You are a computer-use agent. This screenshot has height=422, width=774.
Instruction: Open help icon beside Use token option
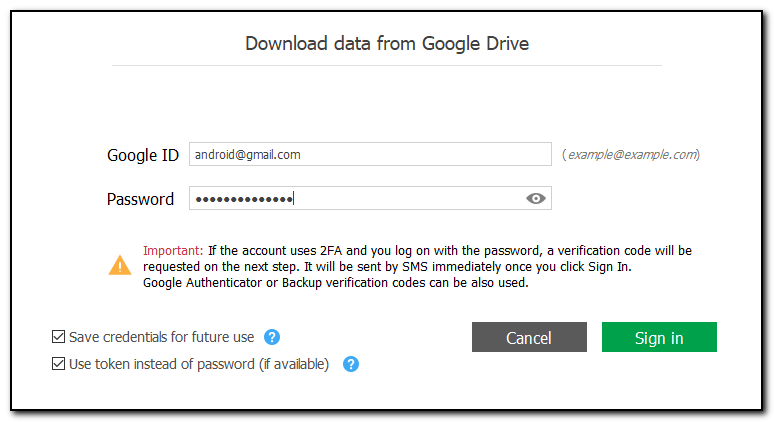point(351,364)
